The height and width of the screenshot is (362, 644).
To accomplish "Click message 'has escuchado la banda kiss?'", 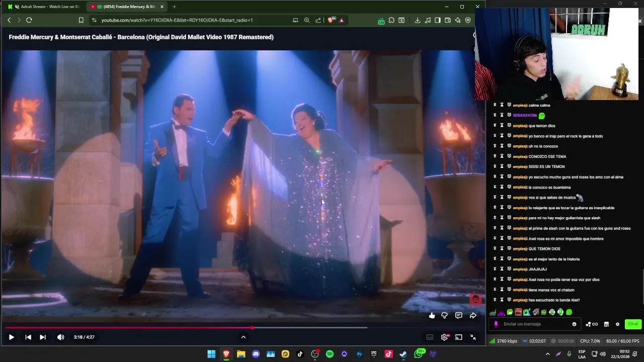I will 554,300.
